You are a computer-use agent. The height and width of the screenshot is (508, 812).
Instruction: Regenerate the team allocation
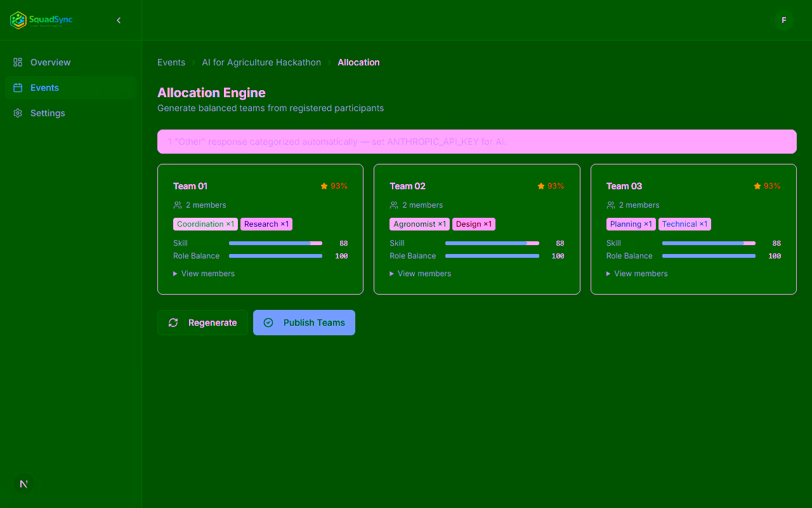pyautogui.click(x=202, y=323)
